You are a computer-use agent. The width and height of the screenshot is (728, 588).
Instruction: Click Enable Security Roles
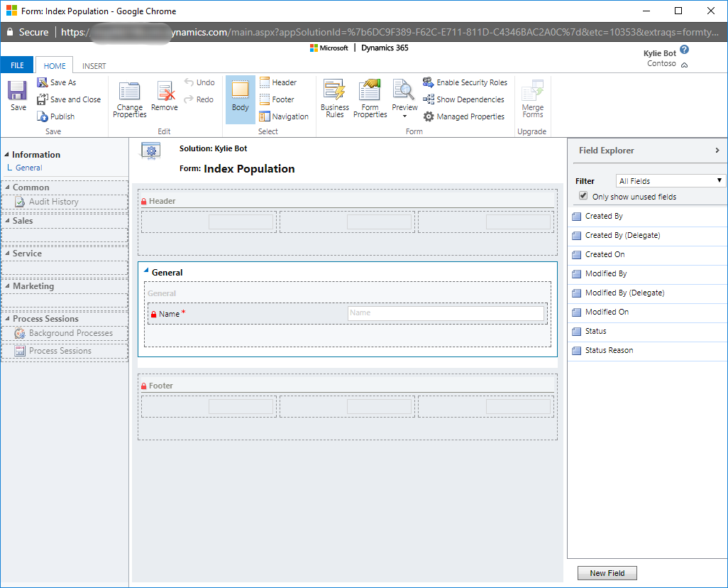pos(465,82)
